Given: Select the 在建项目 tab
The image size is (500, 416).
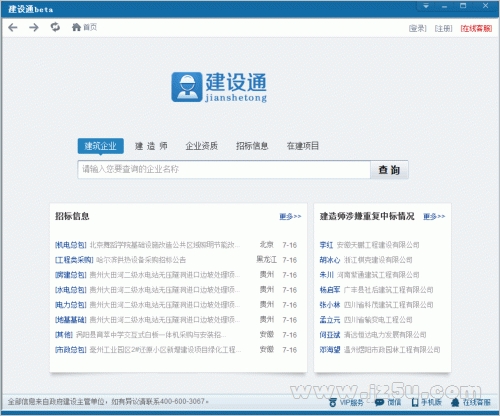Looking at the screenshot, I should pos(303,146).
